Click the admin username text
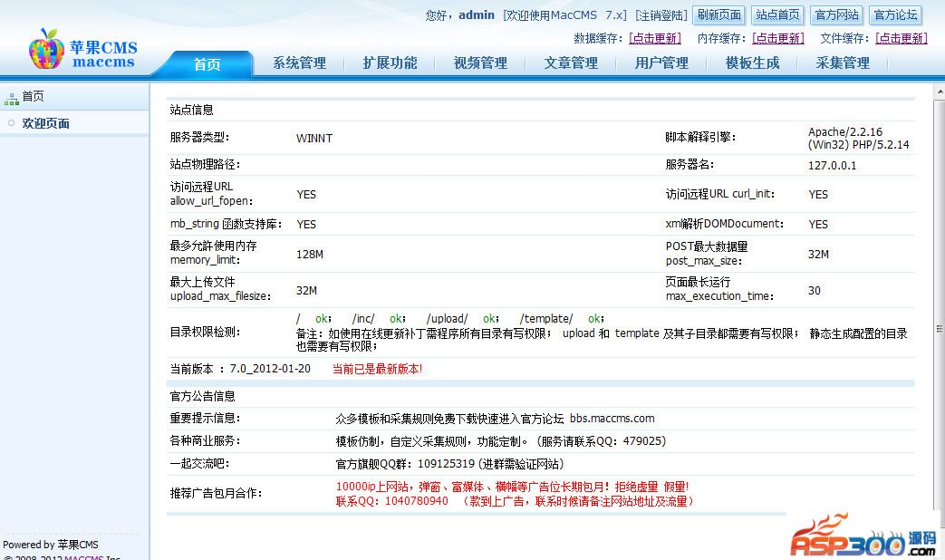This screenshot has width=945, height=560. click(x=476, y=15)
